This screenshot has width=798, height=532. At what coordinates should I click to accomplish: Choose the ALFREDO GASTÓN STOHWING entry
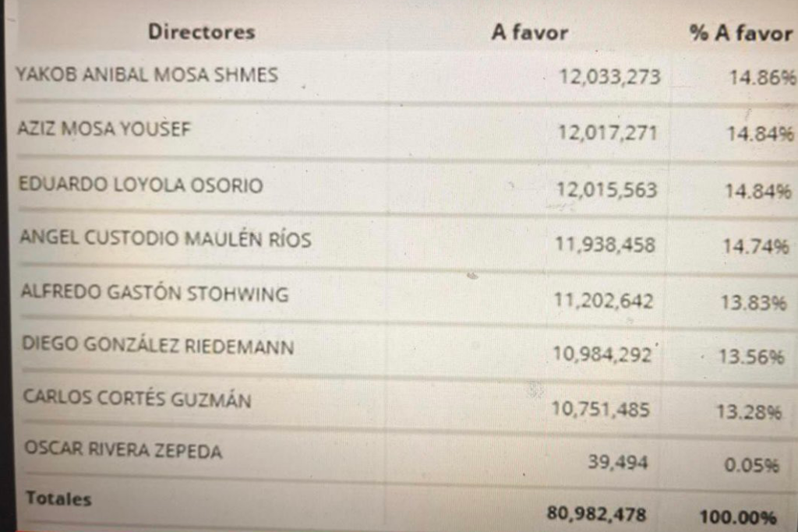pos(155,292)
